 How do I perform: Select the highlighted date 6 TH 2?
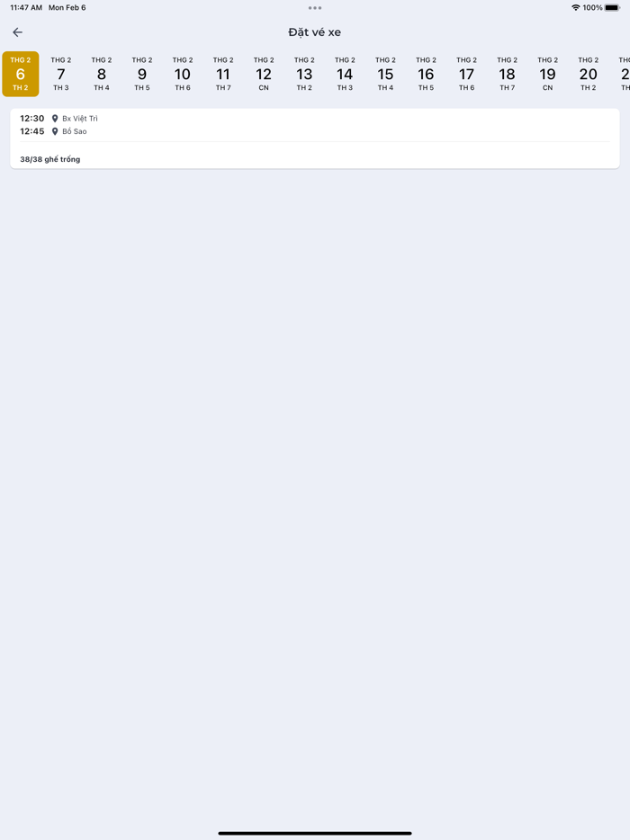click(x=21, y=74)
